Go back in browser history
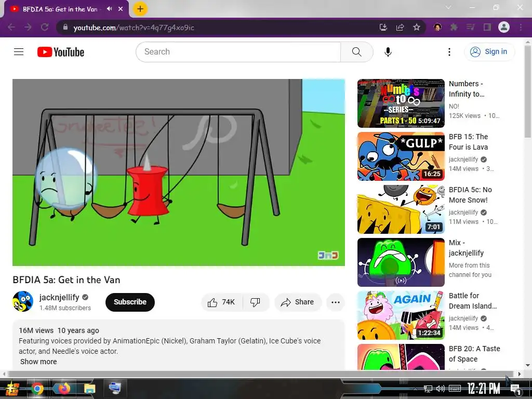Screen dimensions: 532x399 click(x=11, y=27)
